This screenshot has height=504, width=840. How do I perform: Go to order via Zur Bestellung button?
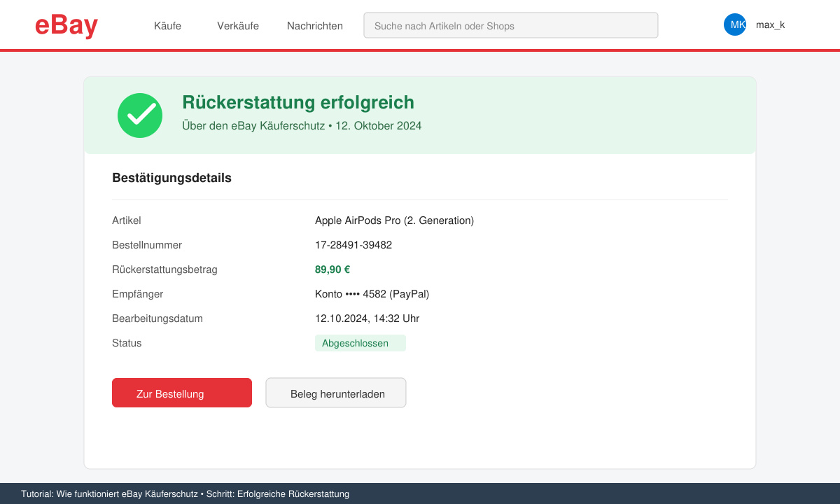tap(182, 393)
